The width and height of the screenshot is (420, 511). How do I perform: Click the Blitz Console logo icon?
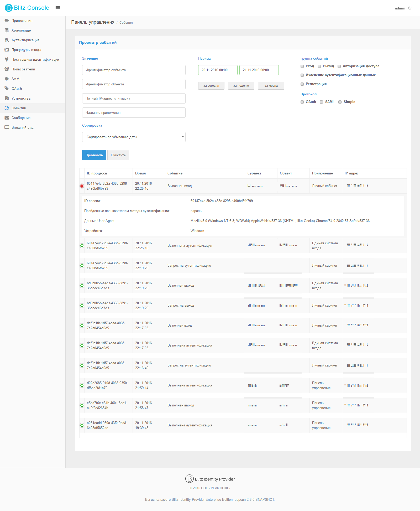coord(8,8)
